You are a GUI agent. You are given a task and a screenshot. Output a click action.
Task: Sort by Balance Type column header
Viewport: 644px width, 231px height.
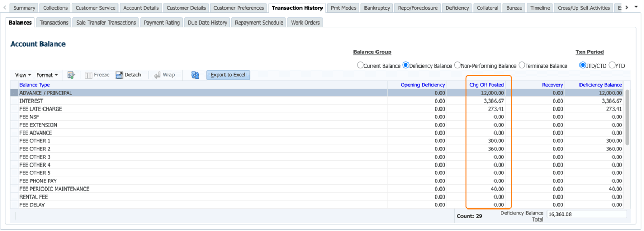pyautogui.click(x=35, y=85)
